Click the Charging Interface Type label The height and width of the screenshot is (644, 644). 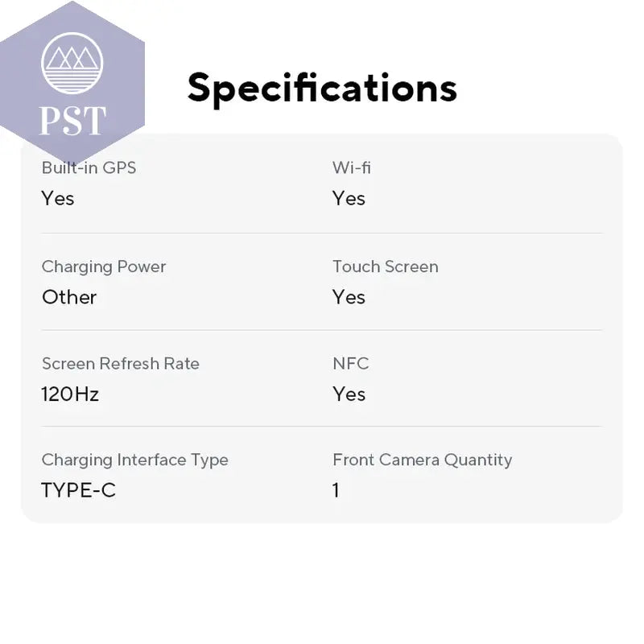point(135,460)
